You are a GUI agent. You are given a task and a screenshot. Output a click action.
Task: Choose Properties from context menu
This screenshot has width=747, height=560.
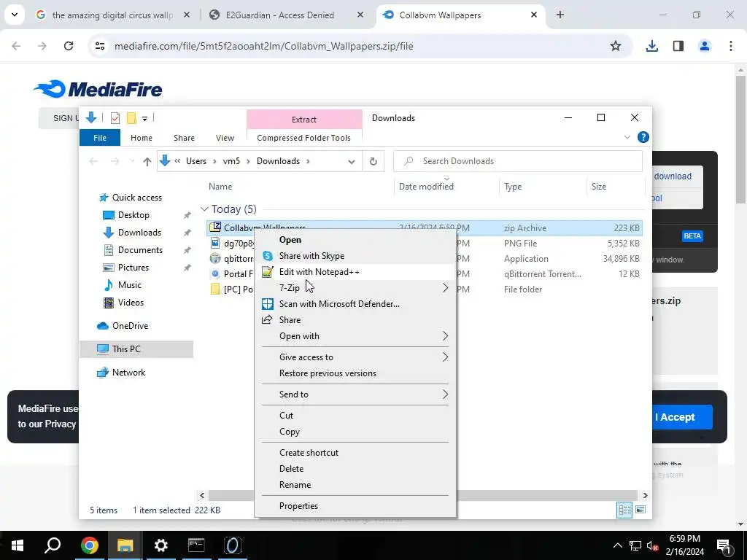[x=355, y=506]
